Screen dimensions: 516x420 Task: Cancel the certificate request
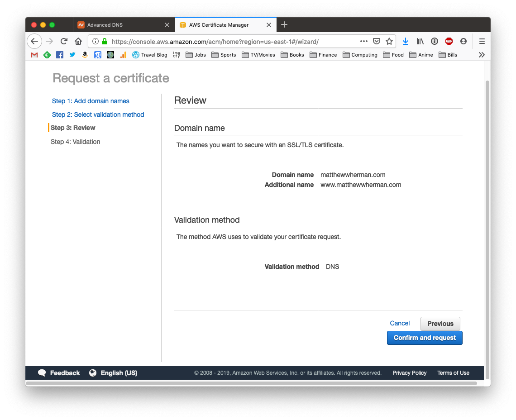tap(400, 323)
